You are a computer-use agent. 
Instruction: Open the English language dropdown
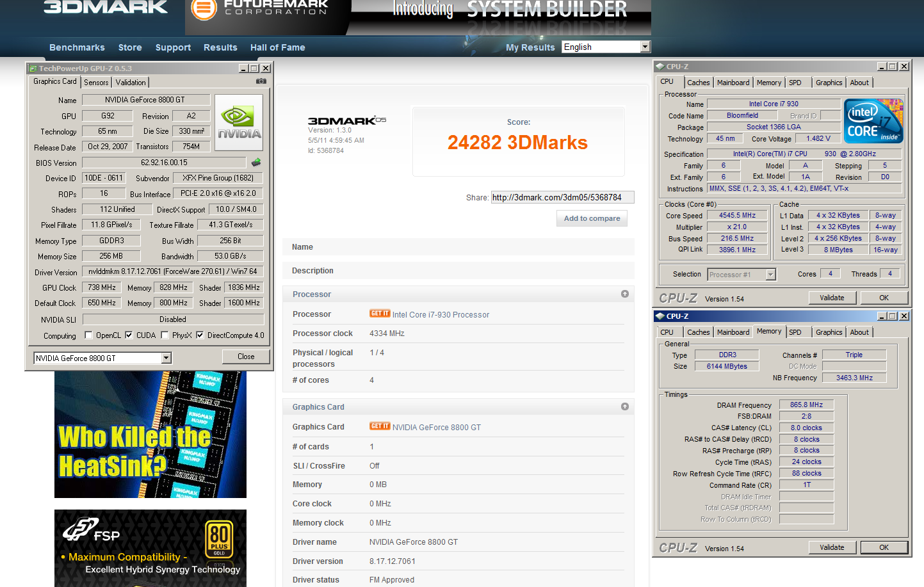pyautogui.click(x=645, y=47)
